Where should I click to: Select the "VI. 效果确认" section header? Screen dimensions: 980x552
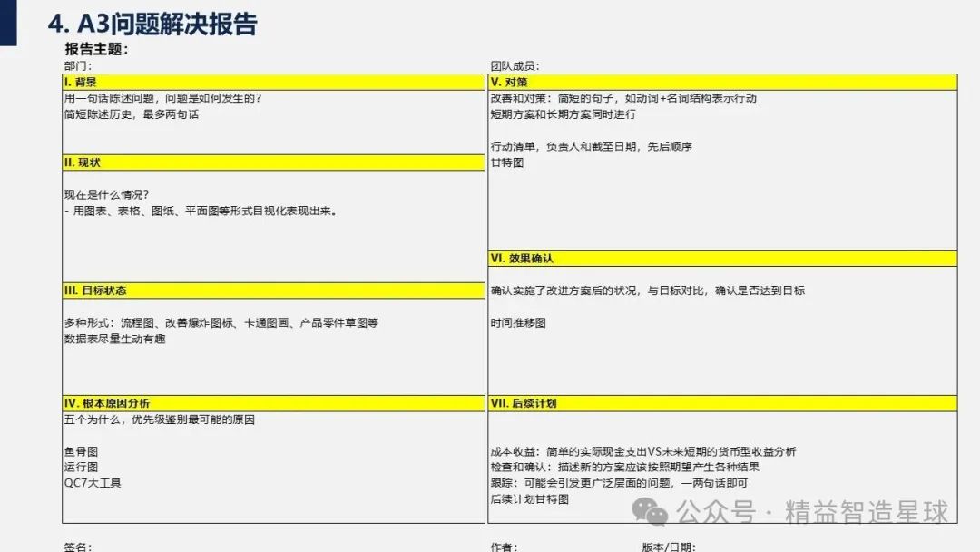click(722, 258)
